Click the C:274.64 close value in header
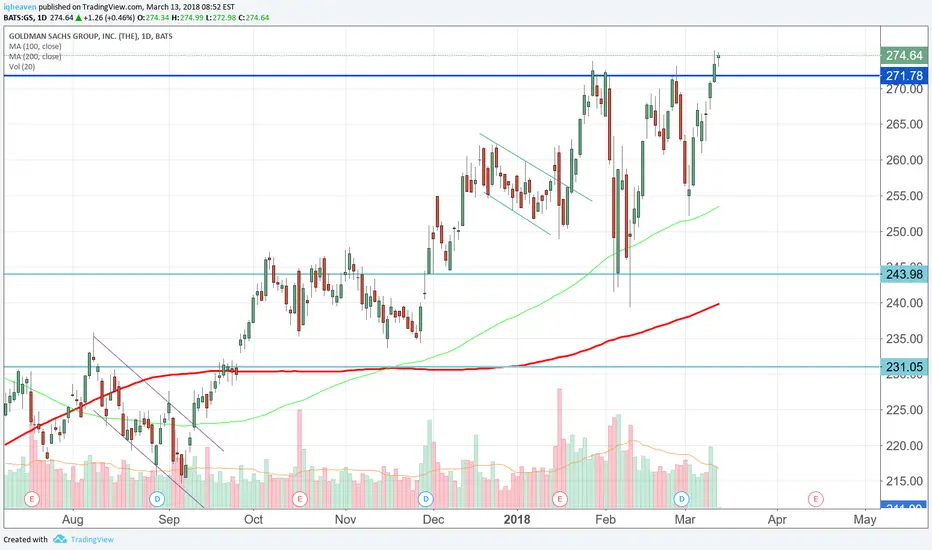Screen dimensions: 932x550 pyautogui.click(x=254, y=18)
